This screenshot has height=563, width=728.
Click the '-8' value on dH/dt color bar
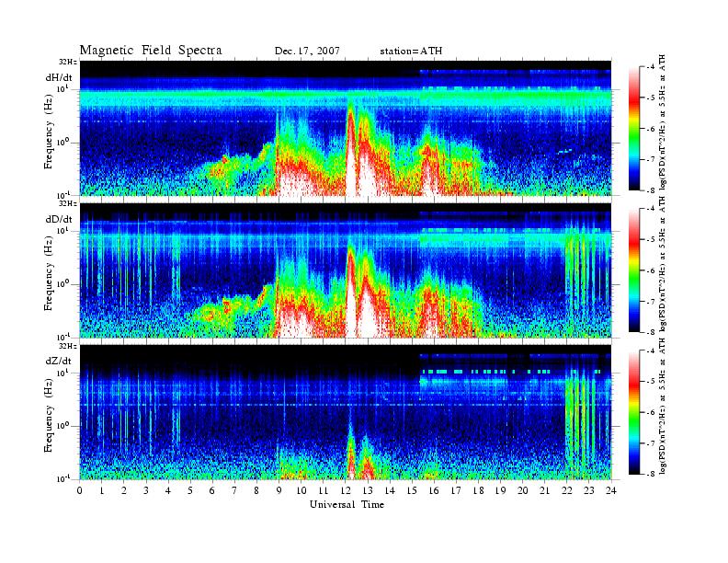pos(651,190)
